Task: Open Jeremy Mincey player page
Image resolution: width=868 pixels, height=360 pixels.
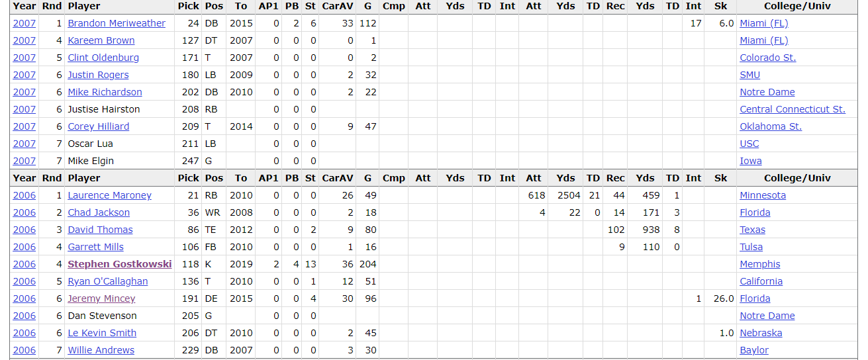Action: pos(101,298)
